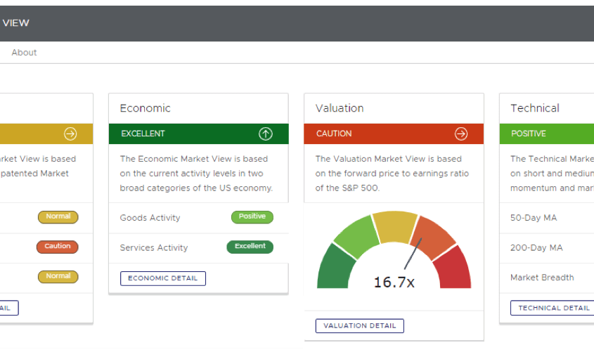Click the Technical Detail button

click(x=553, y=308)
